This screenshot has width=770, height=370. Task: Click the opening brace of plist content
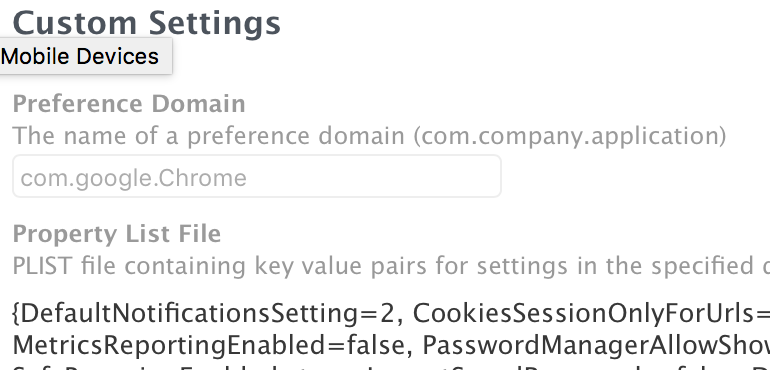pos(16,314)
